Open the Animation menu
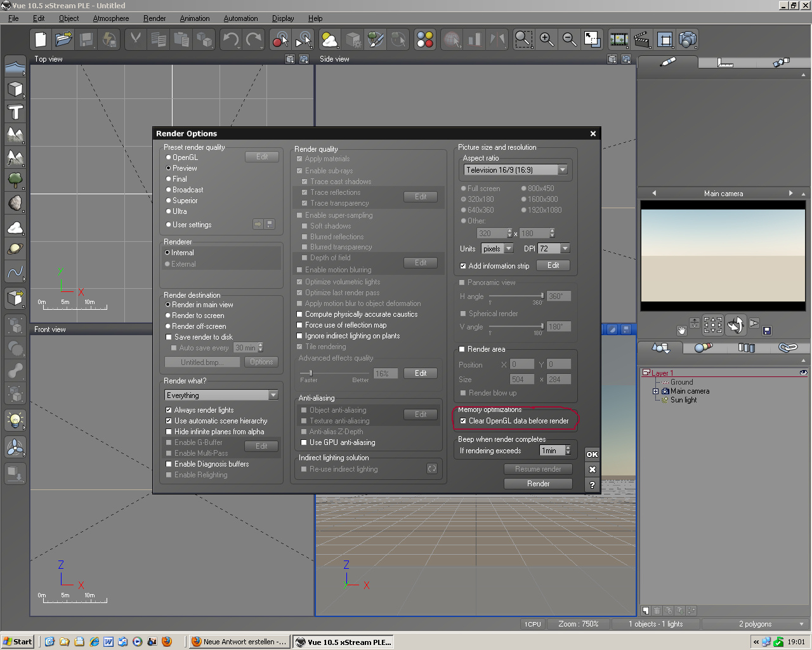The width and height of the screenshot is (812, 650). (194, 18)
